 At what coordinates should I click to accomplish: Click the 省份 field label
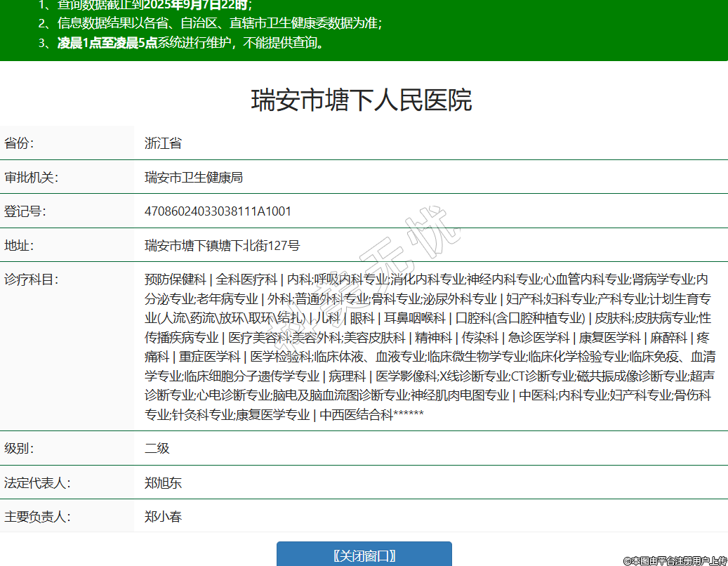20,143
